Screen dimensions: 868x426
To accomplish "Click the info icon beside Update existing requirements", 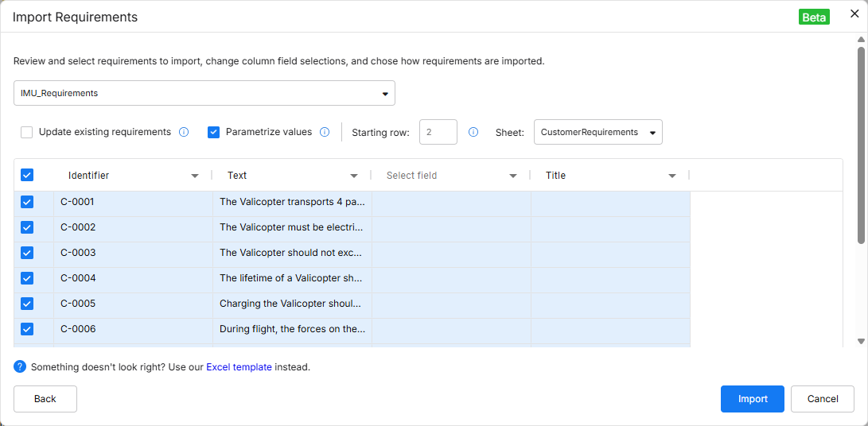I will [x=184, y=132].
